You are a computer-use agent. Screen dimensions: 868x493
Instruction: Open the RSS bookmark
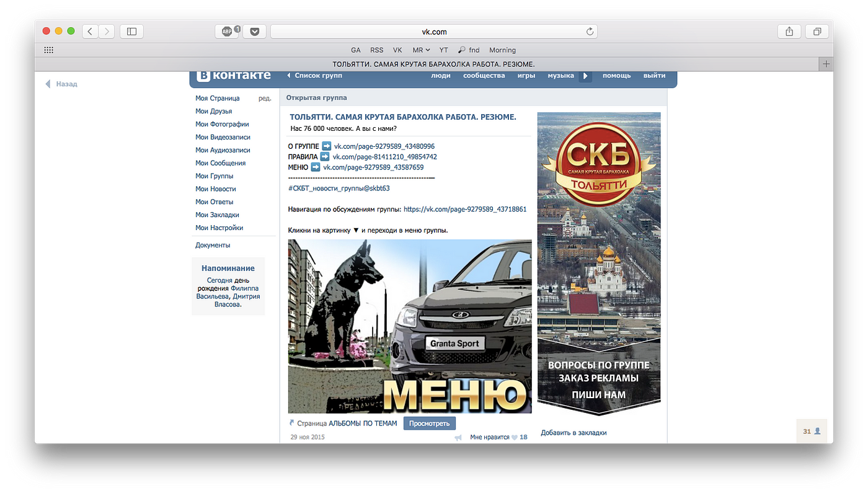(376, 50)
